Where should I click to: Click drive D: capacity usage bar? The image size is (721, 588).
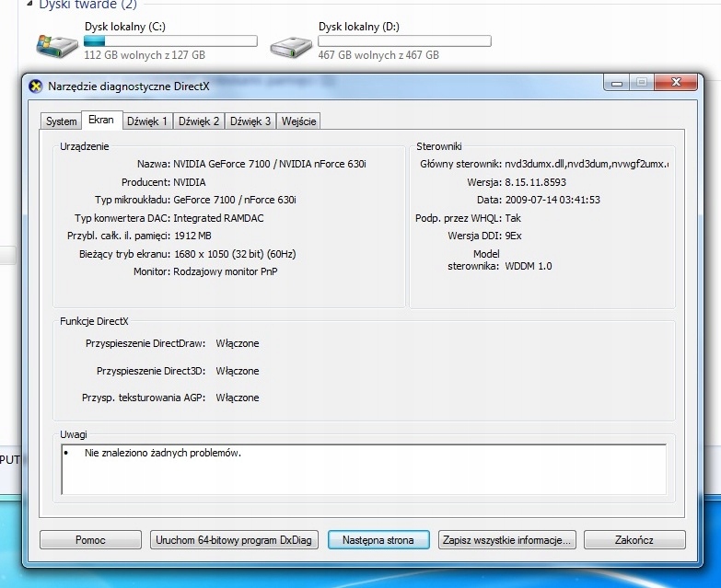[404, 41]
